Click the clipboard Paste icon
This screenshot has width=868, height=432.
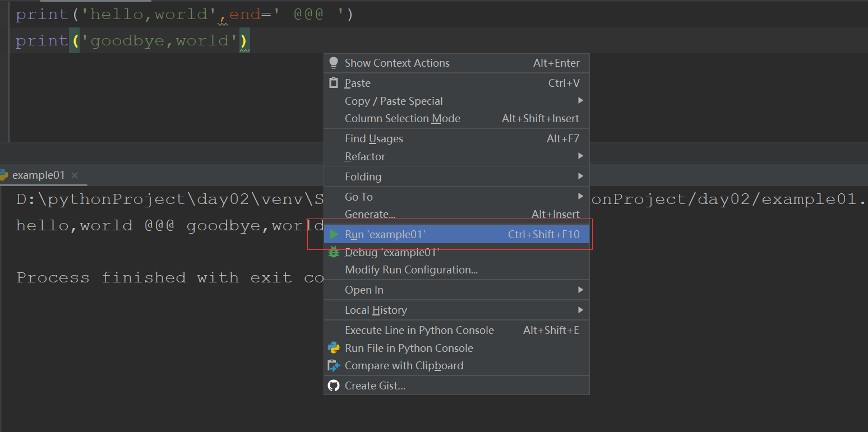[x=334, y=83]
